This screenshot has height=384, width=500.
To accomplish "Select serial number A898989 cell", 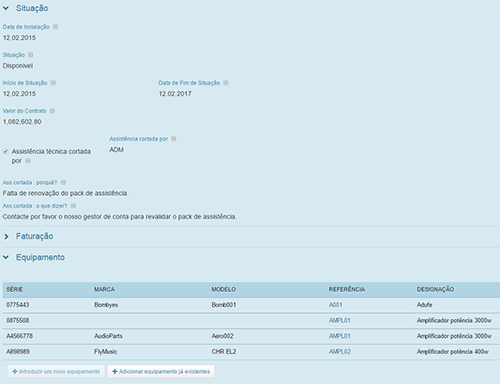I will (x=18, y=352).
